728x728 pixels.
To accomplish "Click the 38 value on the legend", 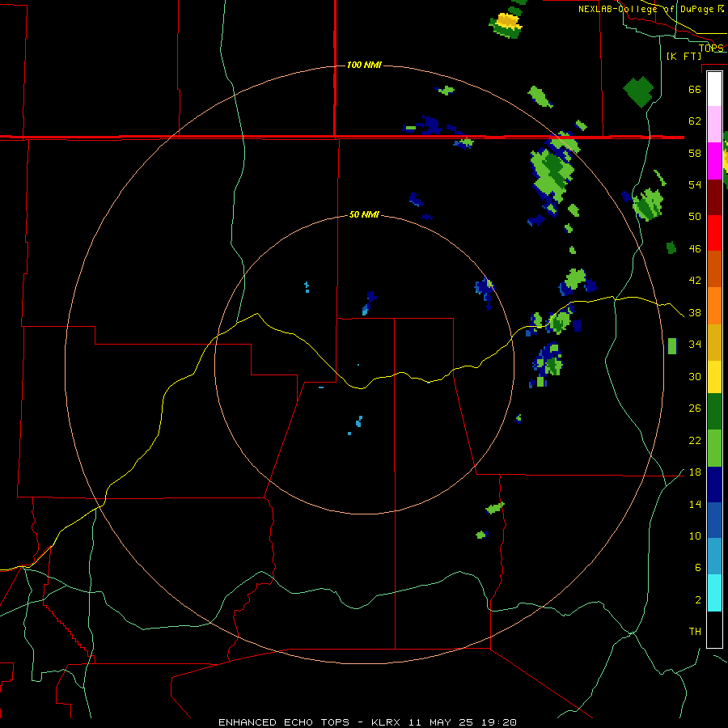I will [695, 313].
